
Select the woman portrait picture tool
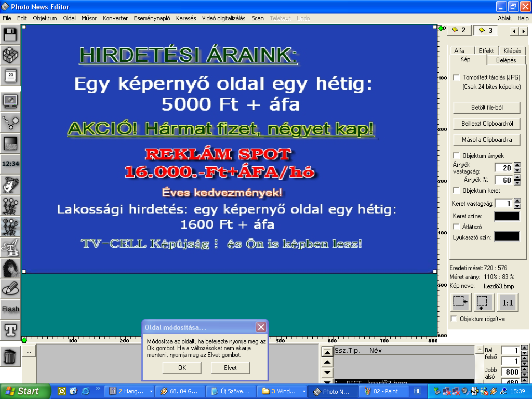pyautogui.click(x=10, y=268)
